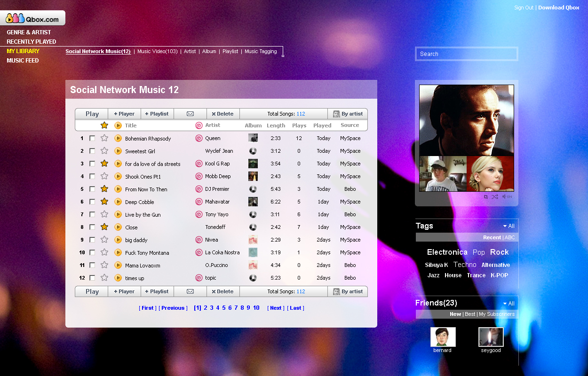Click into the Search field
Image resolution: width=588 pixels, height=376 pixels.
pyautogui.click(x=467, y=54)
